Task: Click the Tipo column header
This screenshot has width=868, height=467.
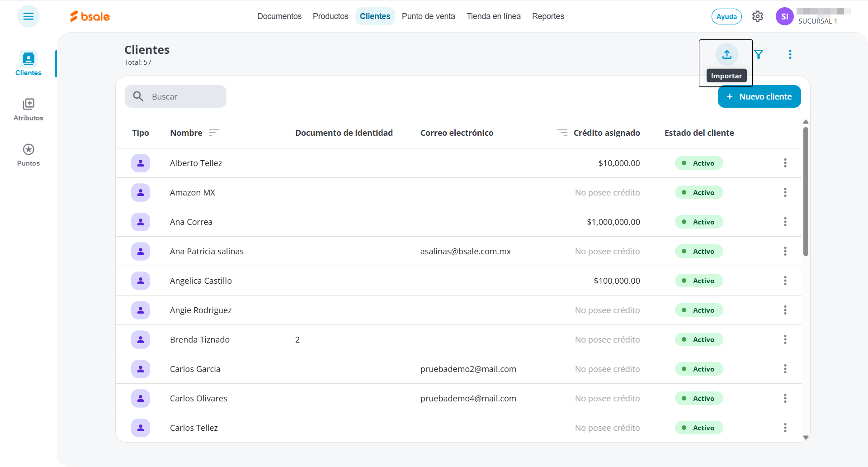Action: click(x=141, y=133)
